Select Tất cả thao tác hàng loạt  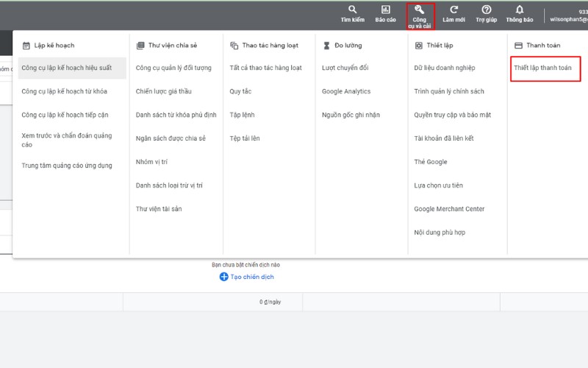click(x=265, y=68)
